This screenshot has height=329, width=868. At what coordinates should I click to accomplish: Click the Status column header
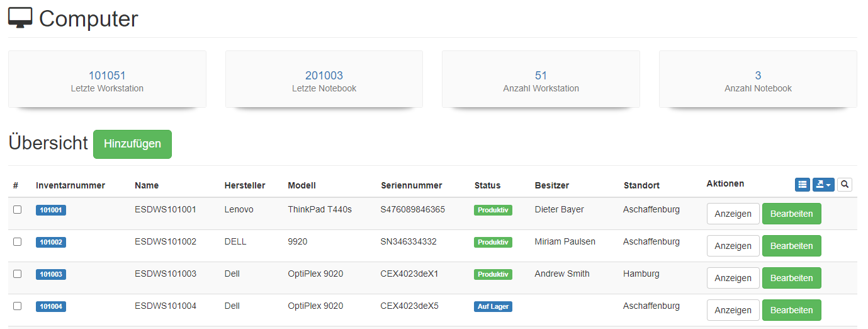[x=487, y=185]
